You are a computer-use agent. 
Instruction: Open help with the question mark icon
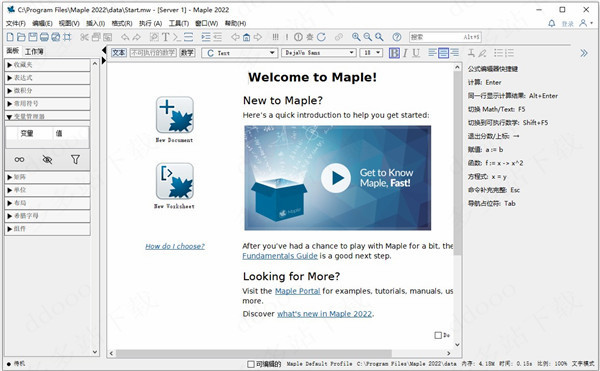pyautogui.click(x=397, y=37)
